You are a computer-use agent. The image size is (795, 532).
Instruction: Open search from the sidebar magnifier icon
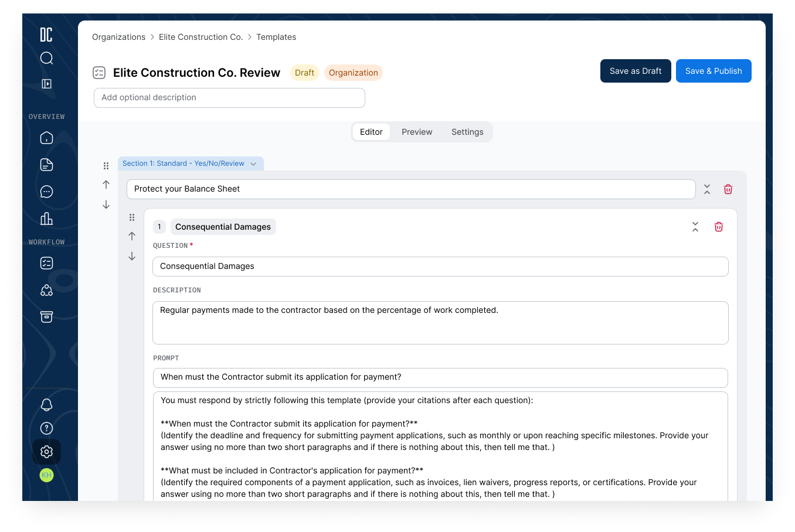click(46, 58)
